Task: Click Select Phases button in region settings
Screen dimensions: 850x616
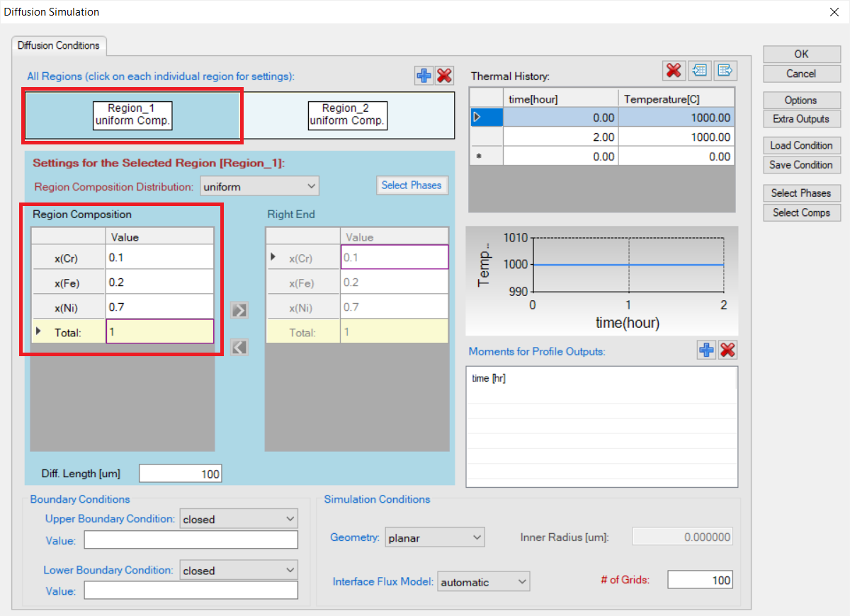Action: 411,186
